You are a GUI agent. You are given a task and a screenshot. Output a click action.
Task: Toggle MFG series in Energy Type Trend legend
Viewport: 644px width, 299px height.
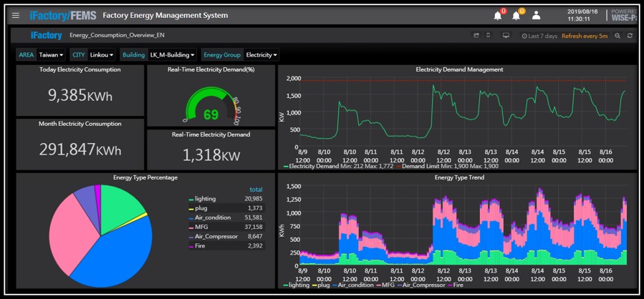click(388, 285)
